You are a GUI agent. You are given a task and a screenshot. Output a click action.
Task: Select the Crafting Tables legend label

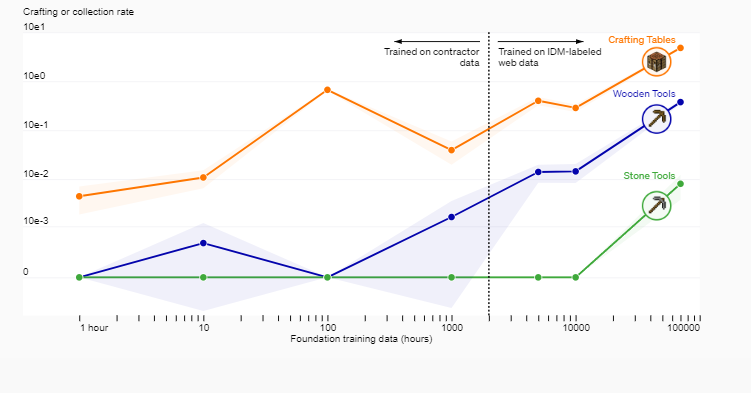[642, 40]
